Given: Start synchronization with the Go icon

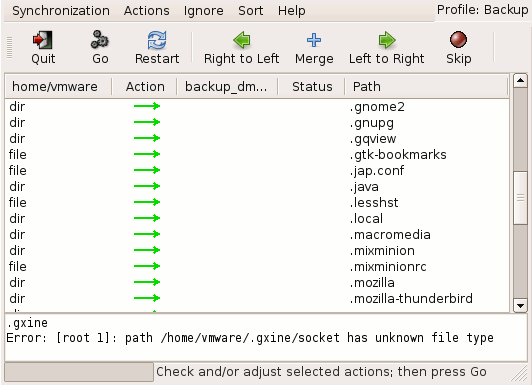Looking at the screenshot, I should click(x=100, y=40).
